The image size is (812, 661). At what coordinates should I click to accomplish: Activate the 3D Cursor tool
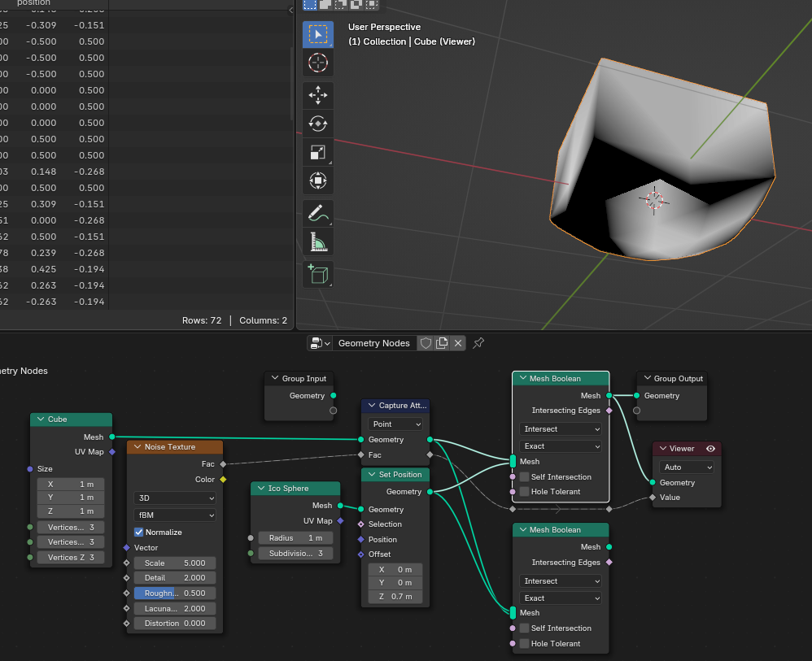[317, 63]
